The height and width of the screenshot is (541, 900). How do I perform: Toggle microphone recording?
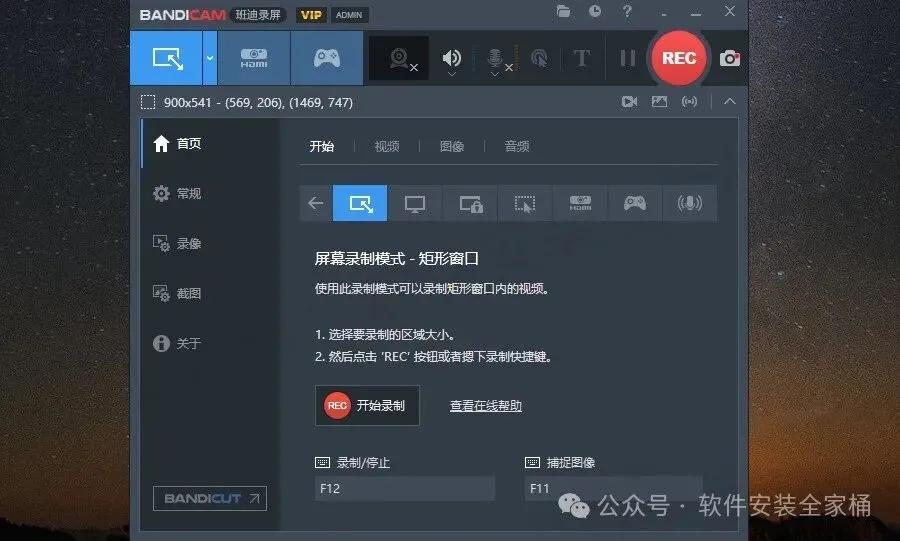(x=495, y=57)
